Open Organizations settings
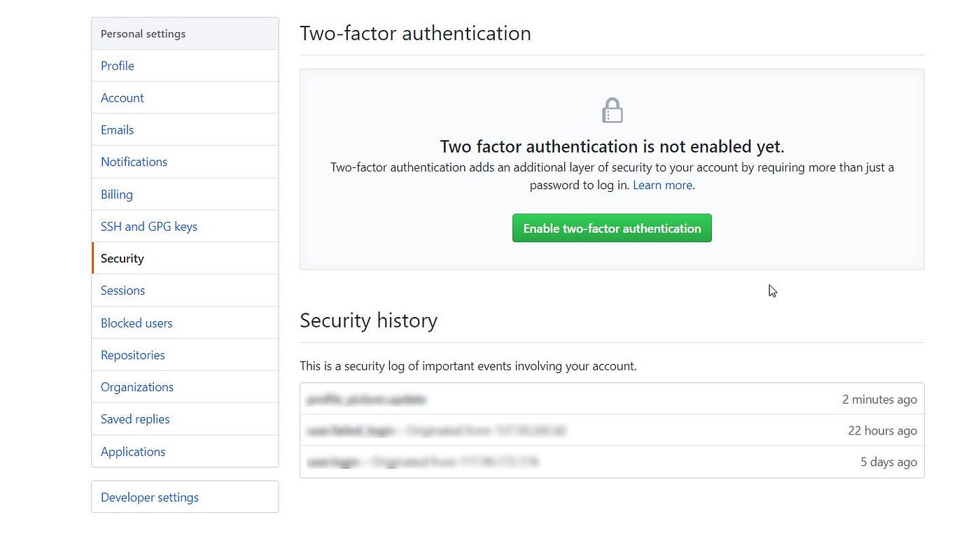 pyautogui.click(x=137, y=386)
